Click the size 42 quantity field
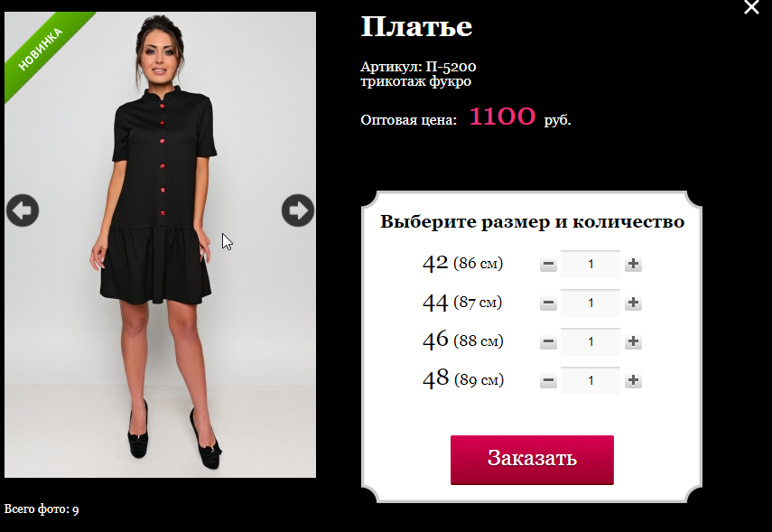The width and height of the screenshot is (772, 532). 591,264
